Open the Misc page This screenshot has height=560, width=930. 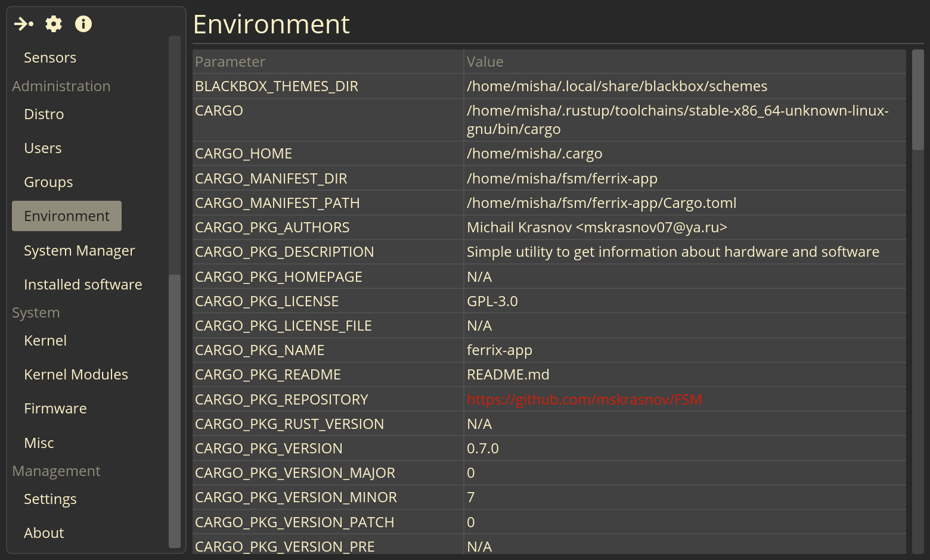[39, 443]
